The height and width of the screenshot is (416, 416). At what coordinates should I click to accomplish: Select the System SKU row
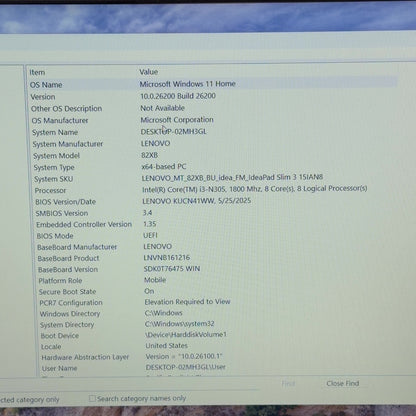(213, 178)
